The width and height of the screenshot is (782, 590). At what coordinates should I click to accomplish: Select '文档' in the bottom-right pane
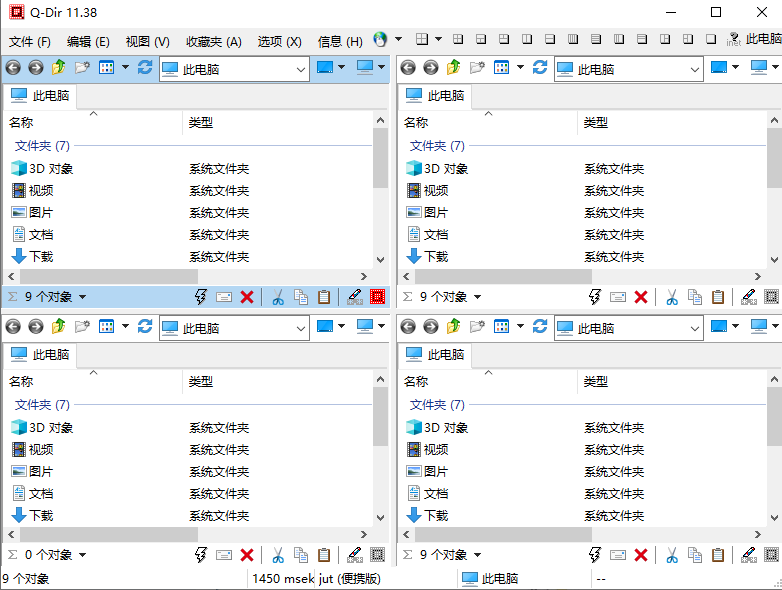coord(427,494)
